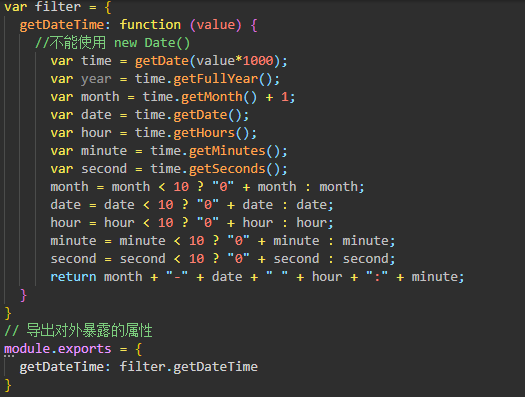
Task: Click the 'return' keyword
Action: click(x=73, y=277)
